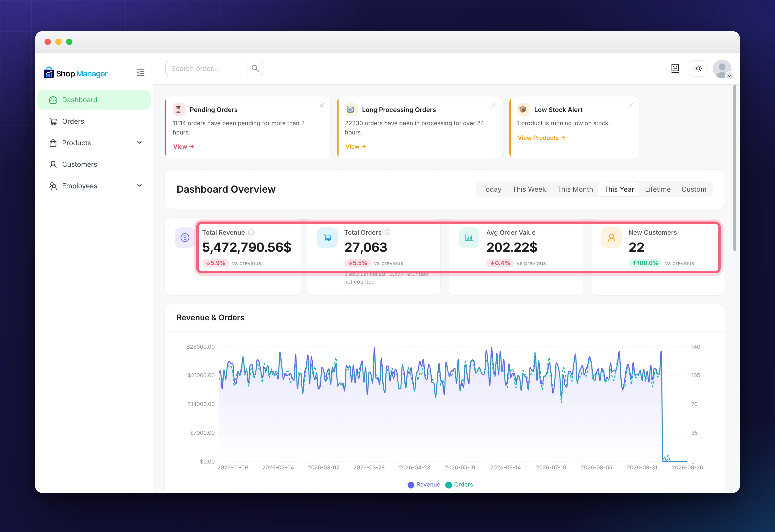
Task: Open Dashboard in the sidebar
Action: [94, 100]
